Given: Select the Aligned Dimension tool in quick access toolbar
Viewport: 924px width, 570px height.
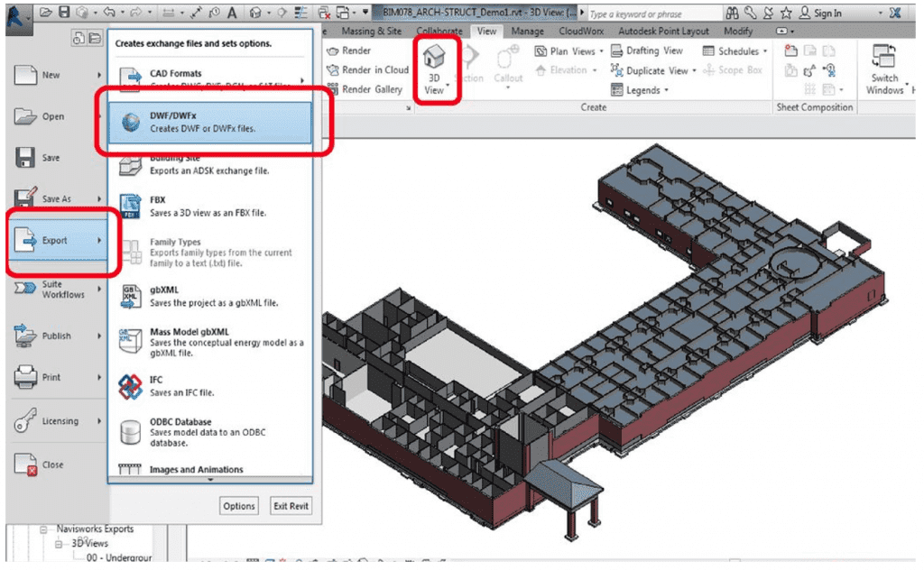Looking at the screenshot, I should click(197, 13).
